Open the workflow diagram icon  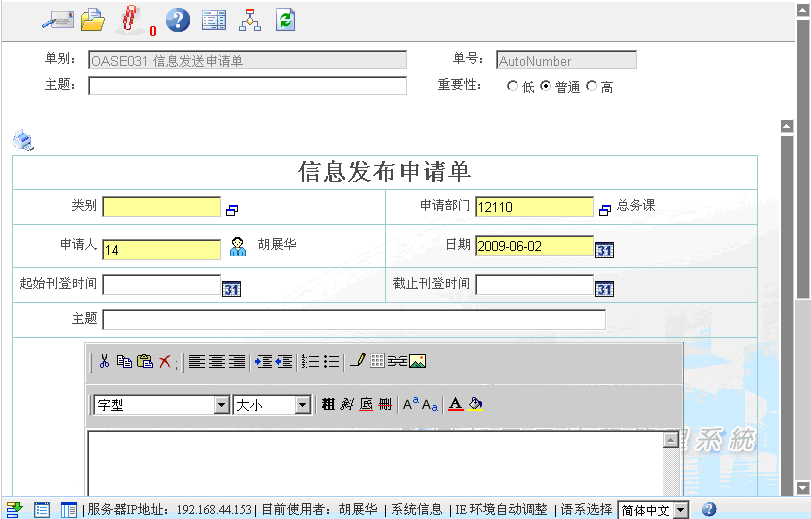[x=250, y=19]
